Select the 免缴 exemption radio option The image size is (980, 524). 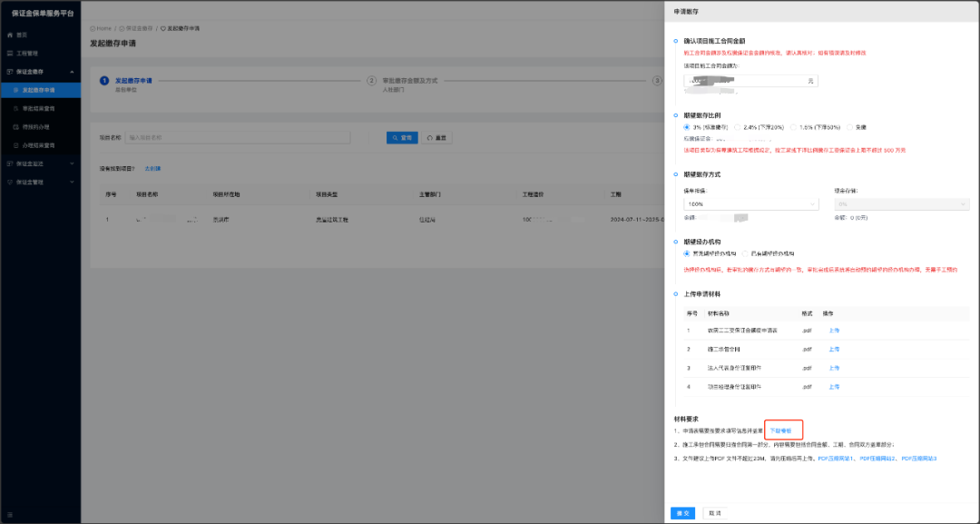(849, 127)
